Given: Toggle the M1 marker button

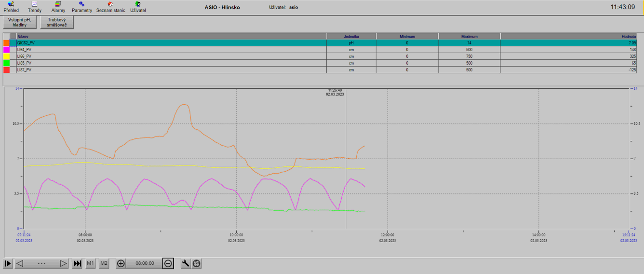Looking at the screenshot, I should pos(90,263).
